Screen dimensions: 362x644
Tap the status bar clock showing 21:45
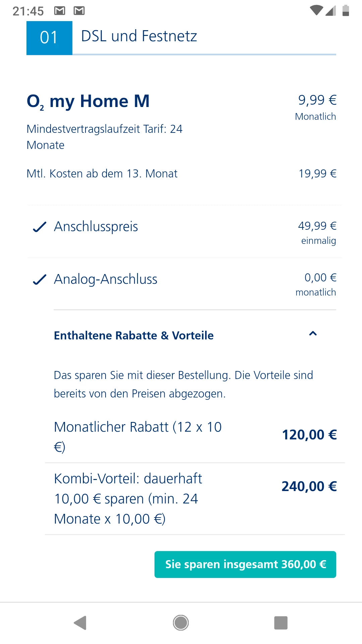[28, 11]
